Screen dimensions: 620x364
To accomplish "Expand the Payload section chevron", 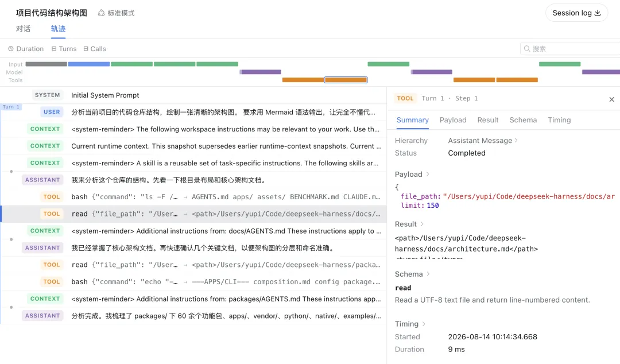I will [x=428, y=174].
